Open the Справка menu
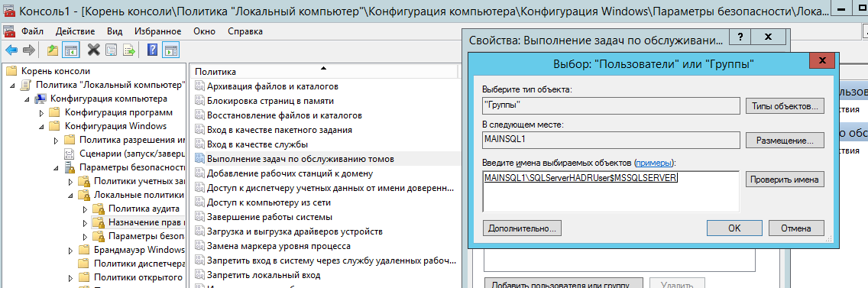Screen dimensions: 868x288 (245, 31)
